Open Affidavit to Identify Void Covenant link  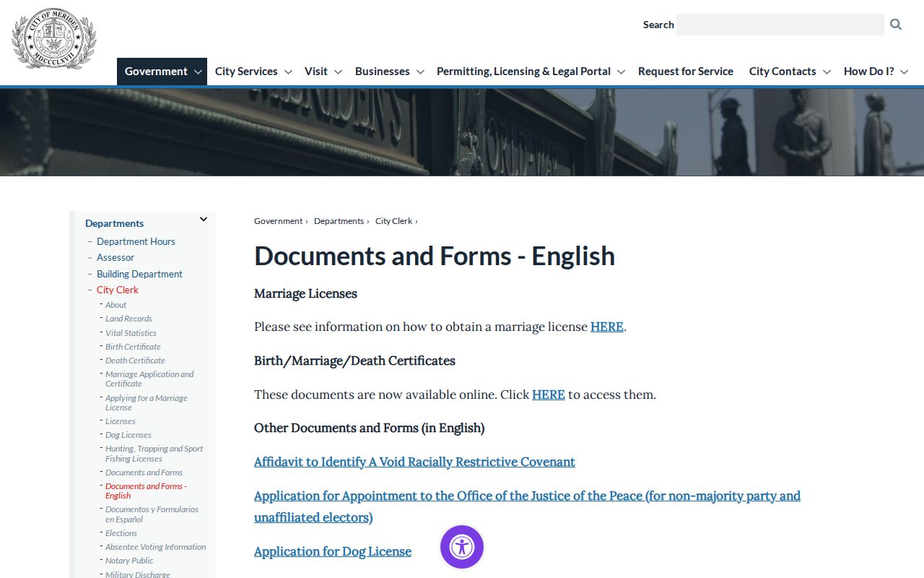tap(414, 462)
